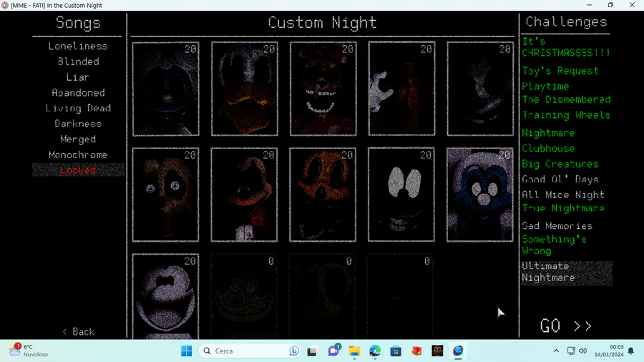
Task: Open the volume tray icon
Action: coord(582,351)
